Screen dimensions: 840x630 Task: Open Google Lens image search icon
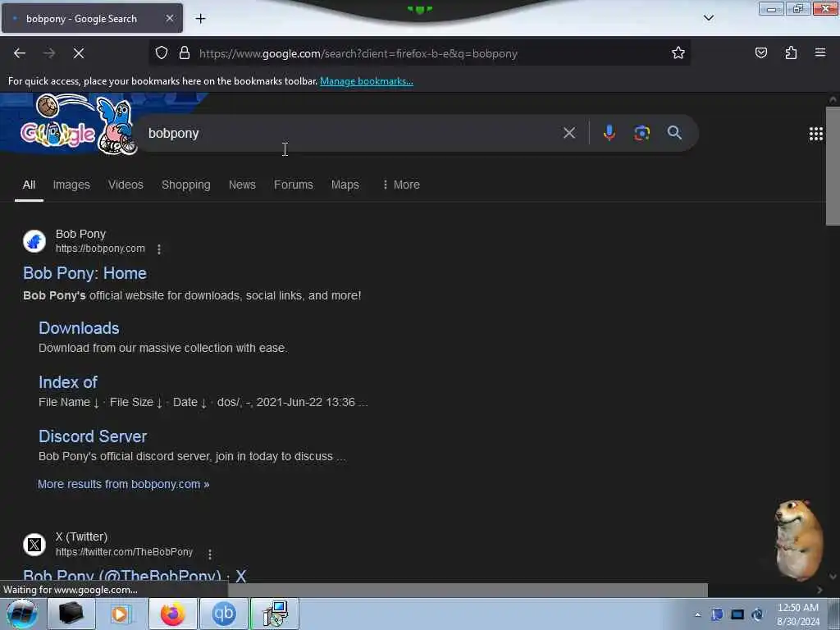pyautogui.click(x=641, y=133)
